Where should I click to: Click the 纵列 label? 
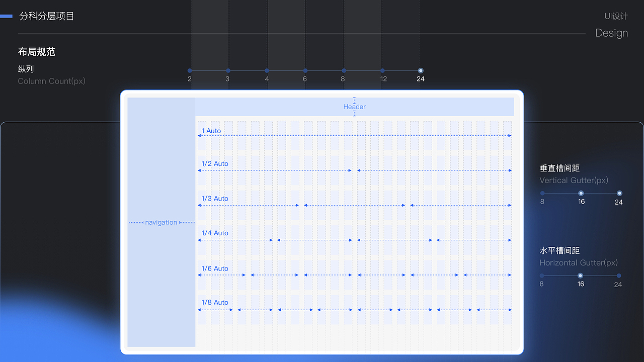point(26,69)
